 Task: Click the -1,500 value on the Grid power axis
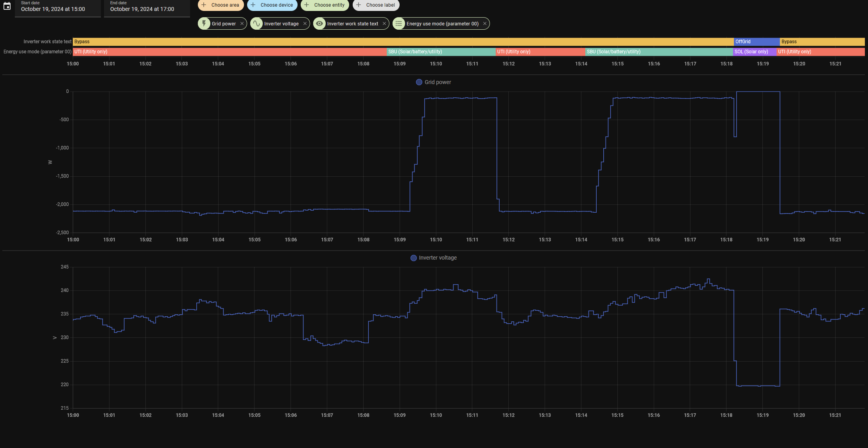tap(62, 176)
